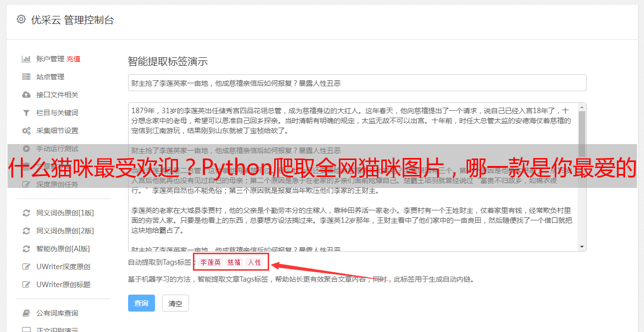
Task: Click the book icon for 公有词库查询
Action: point(26,313)
